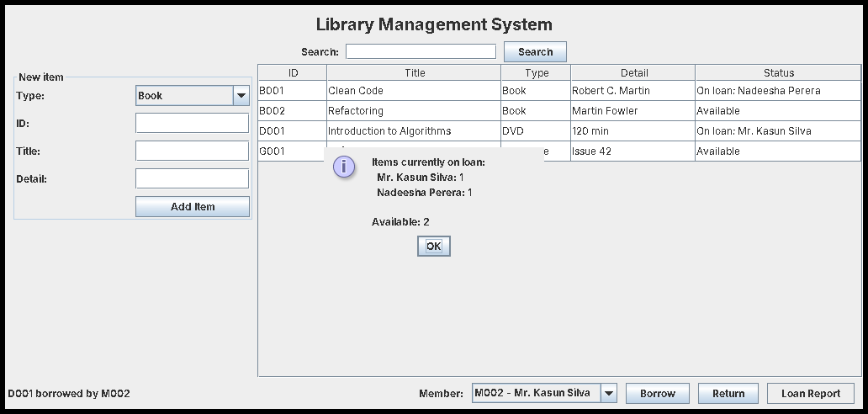This screenshot has height=414, width=868.
Task: Click the Search button
Action: [x=535, y=52]
